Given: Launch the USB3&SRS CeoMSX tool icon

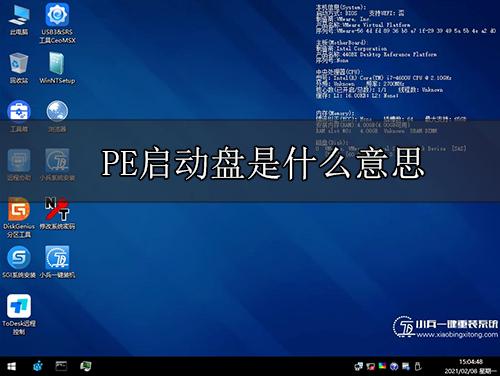Looking at the screenshot, I should [57, 23].
